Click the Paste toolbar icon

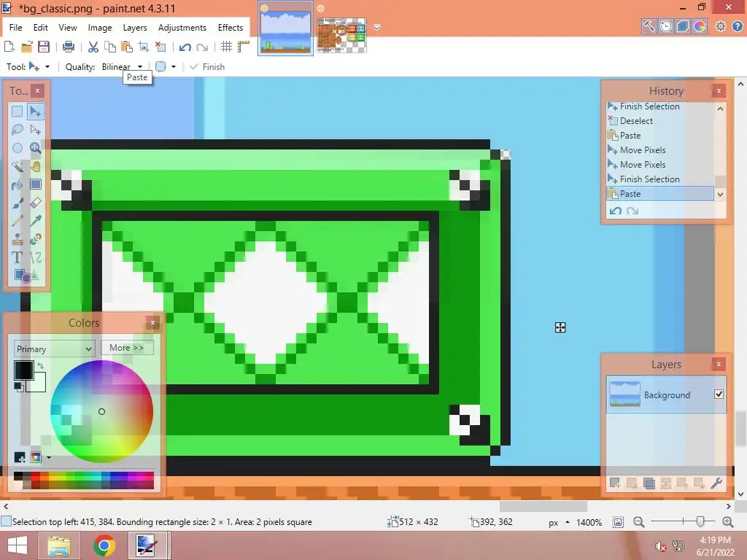click(x=127, y=47)
